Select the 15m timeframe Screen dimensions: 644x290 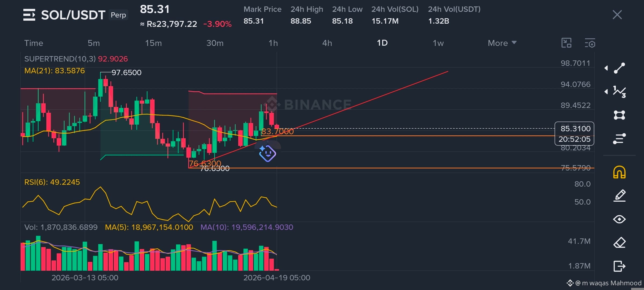click(153, 43)
